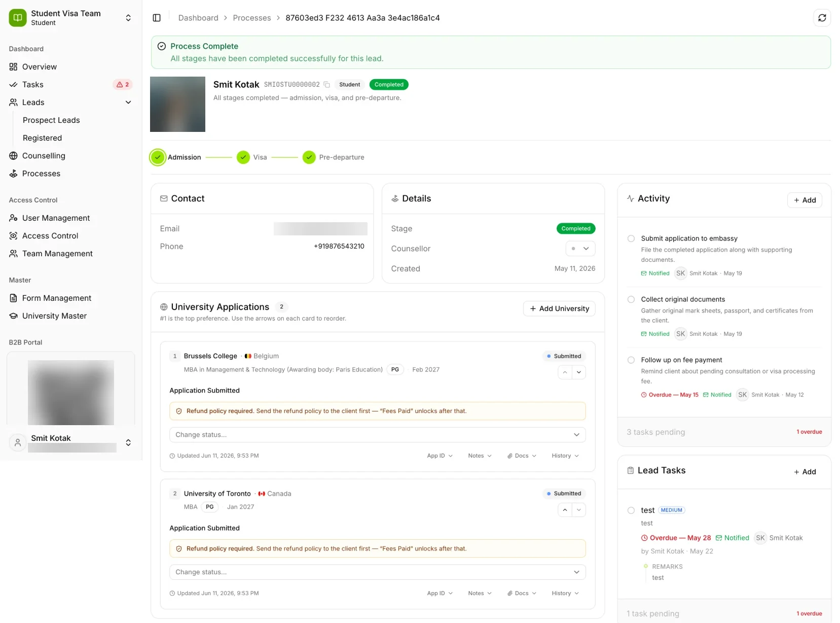Add a new Activity item
The width and height of the screenshot is (840, 623).
(805, 200)
